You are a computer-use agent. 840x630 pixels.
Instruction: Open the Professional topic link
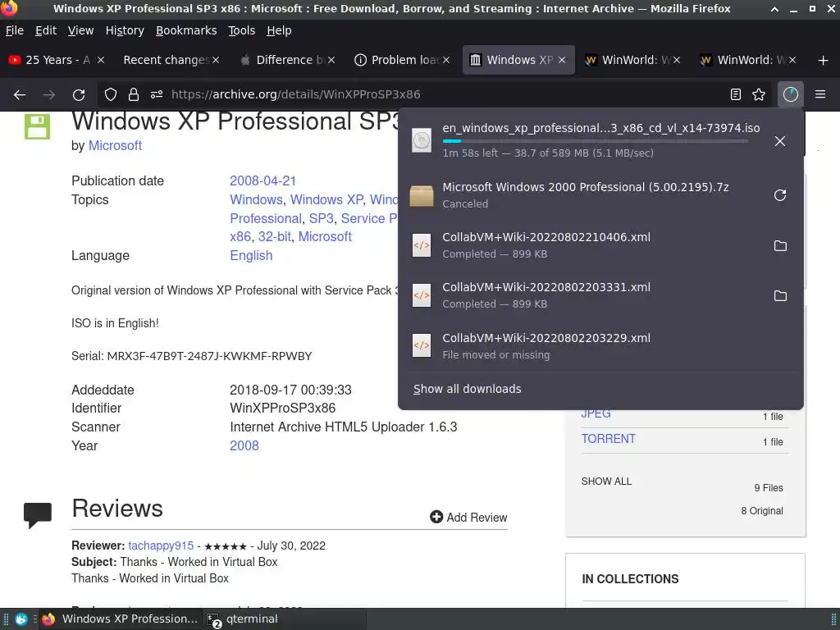[265, 218]
